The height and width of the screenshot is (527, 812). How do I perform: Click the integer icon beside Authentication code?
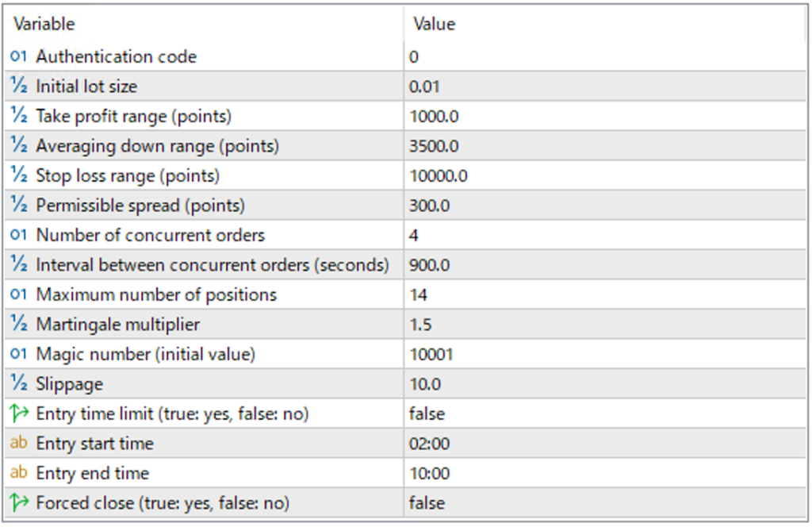coord(19,56)
